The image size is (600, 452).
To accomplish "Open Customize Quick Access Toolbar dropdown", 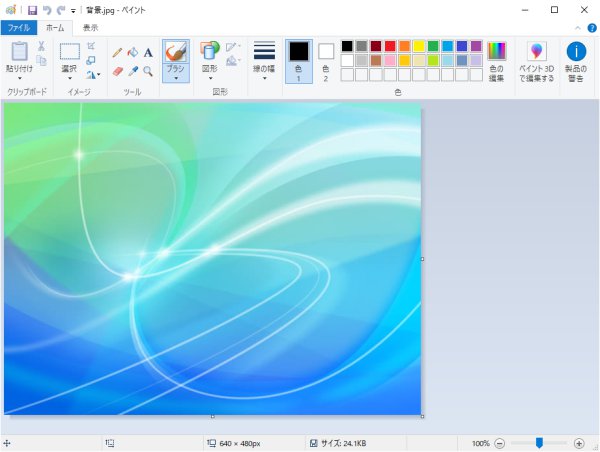I will pos(73,11).
